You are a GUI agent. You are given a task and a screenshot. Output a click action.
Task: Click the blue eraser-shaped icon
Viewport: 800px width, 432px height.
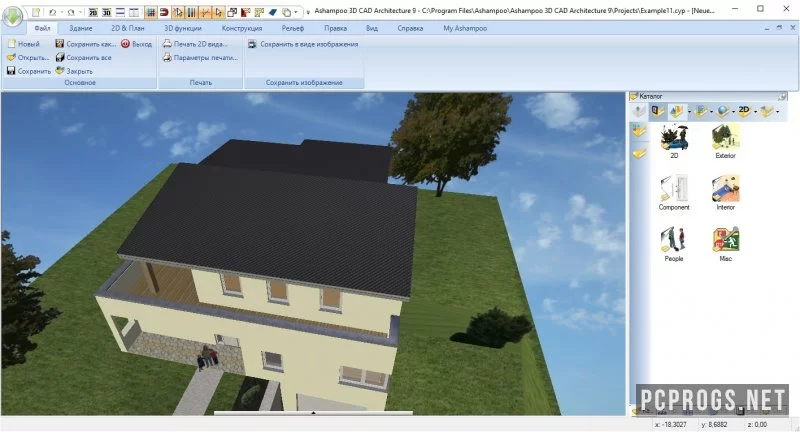[273, 12]
